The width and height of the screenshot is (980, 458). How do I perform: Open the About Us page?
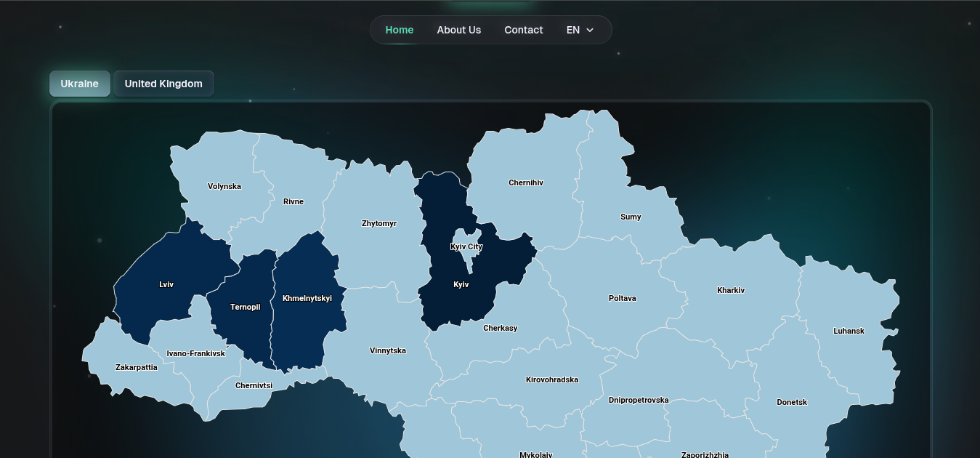pos(458,30)
